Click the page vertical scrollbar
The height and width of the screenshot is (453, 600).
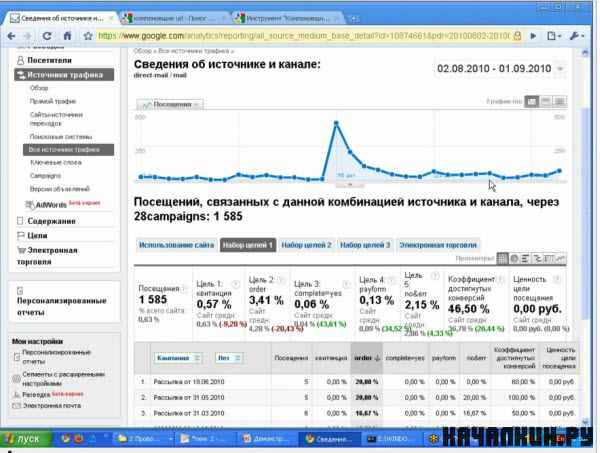tap(585, 214)
